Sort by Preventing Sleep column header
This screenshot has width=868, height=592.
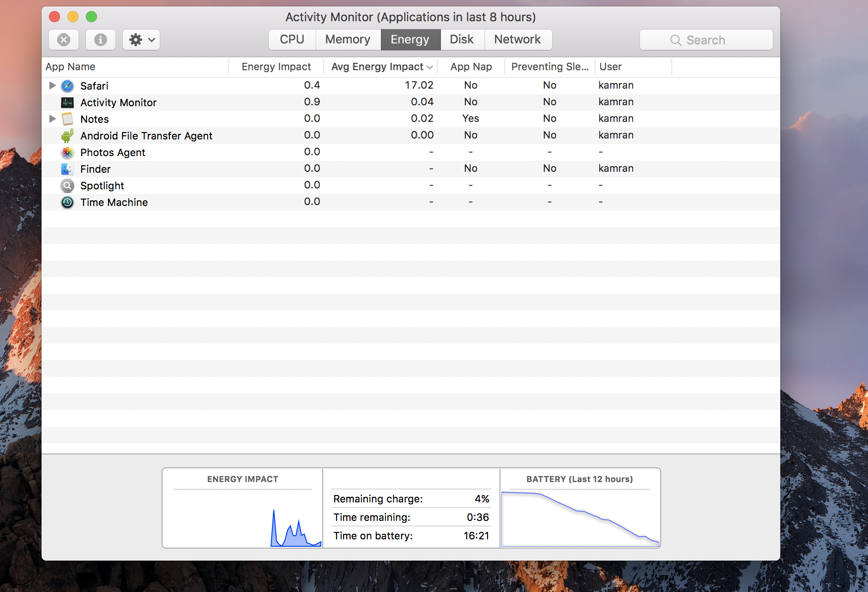click(550, 67)
